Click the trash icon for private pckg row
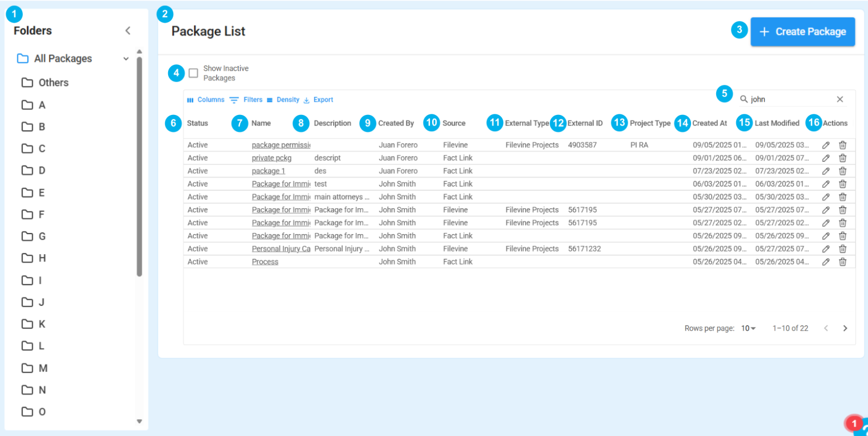The image size is (868, 436). pyautogui.click(x=843, y=158)
